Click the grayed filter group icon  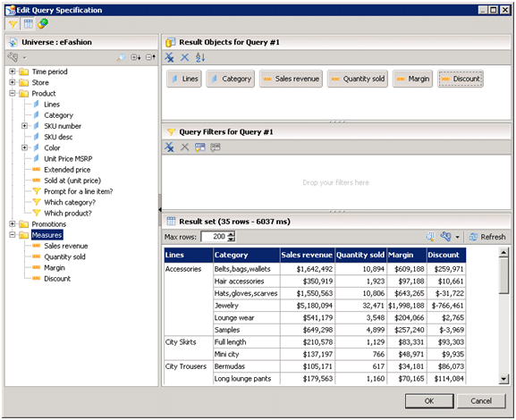click(216, 147)
